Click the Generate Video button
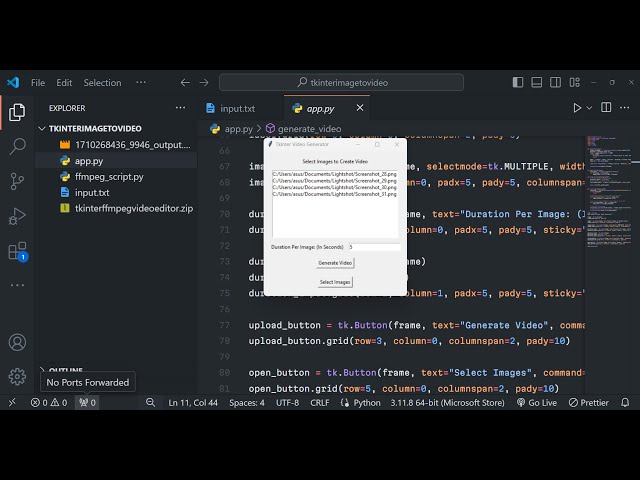640x480 pixels. coord(335,263)
